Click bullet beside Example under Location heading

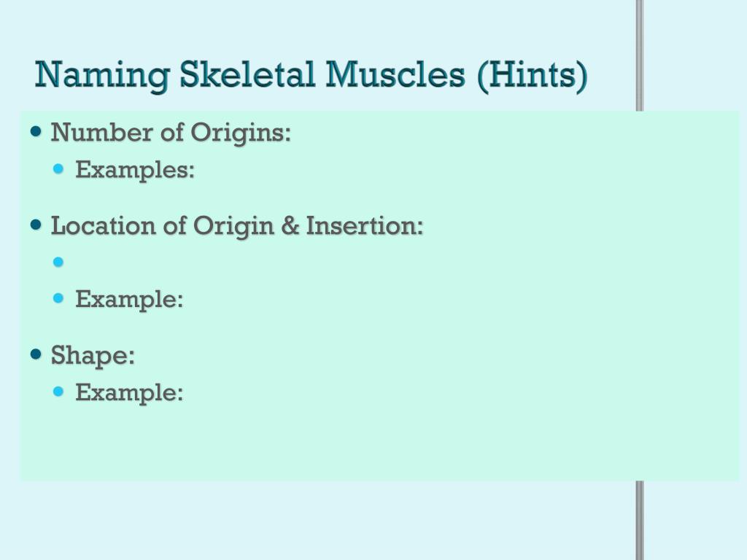58,298
